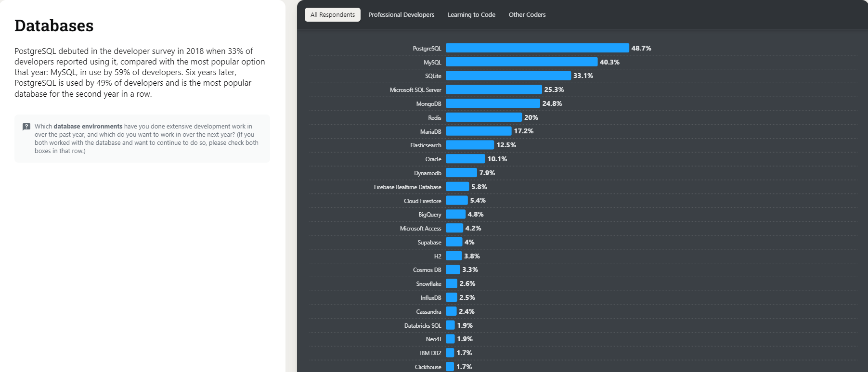
Task: Click the question mark icon beside survey question
Action: (26, 127)
